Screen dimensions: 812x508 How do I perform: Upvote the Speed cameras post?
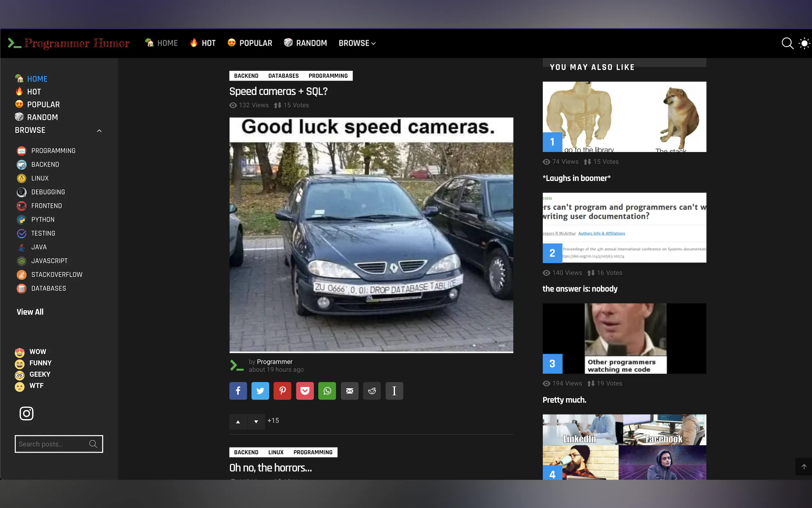click(238, 422)
